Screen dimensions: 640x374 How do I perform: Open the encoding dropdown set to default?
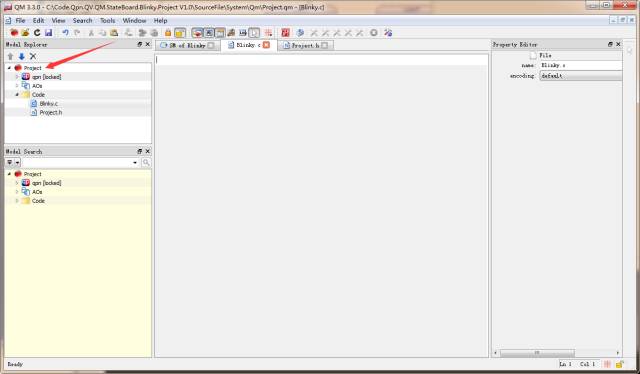point(581,76)
